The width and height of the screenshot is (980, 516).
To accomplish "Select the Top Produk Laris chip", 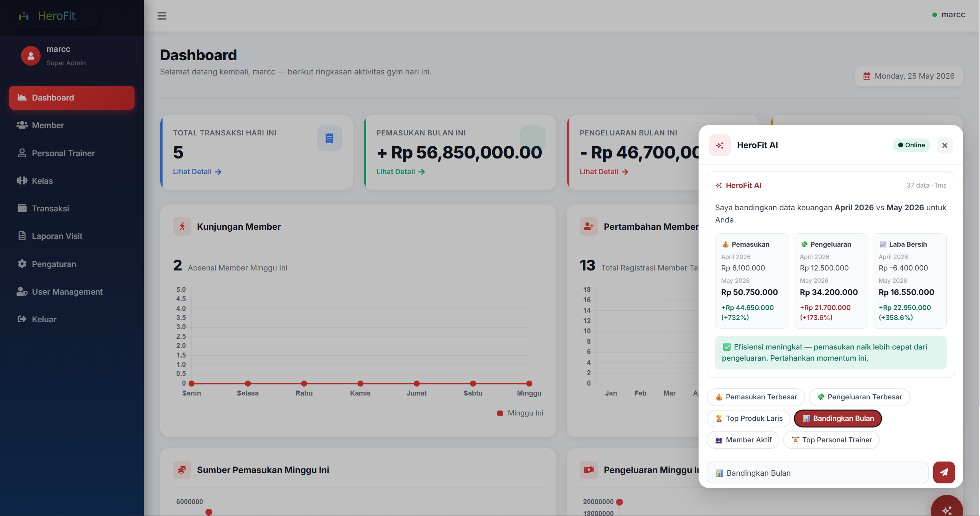I will (749, 418).
